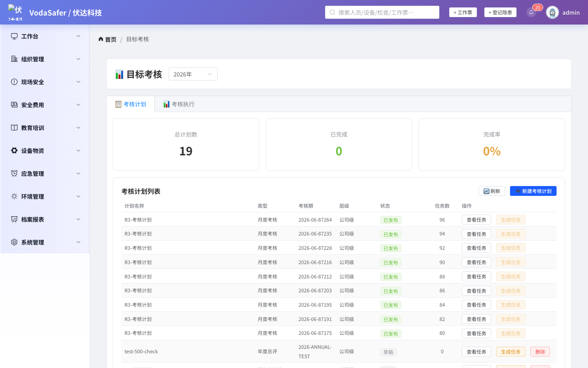
Task: Click the admin user avatar
Action: [x=552, y=12]
